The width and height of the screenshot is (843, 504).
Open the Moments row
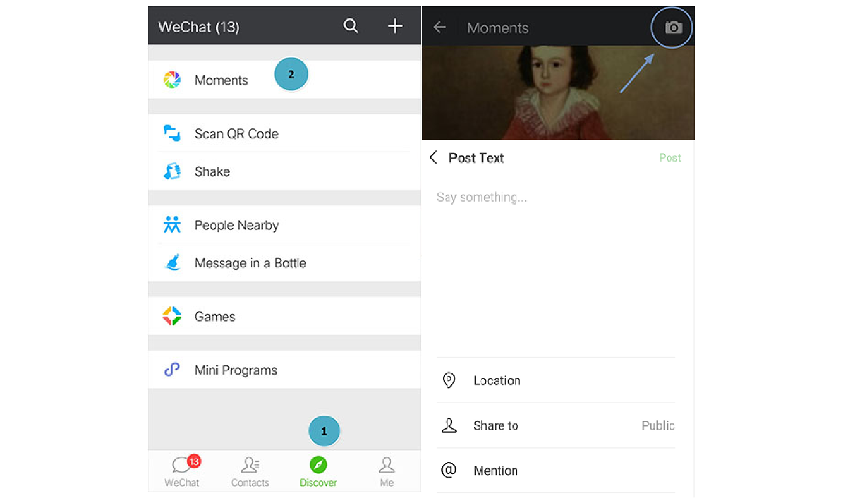pyautogui.click(x=285, y=79)
